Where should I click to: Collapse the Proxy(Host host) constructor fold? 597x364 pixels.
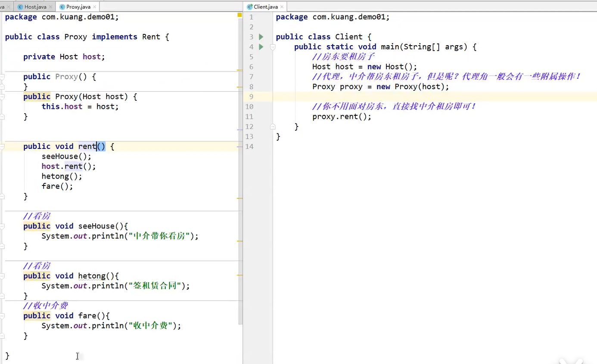2,97
